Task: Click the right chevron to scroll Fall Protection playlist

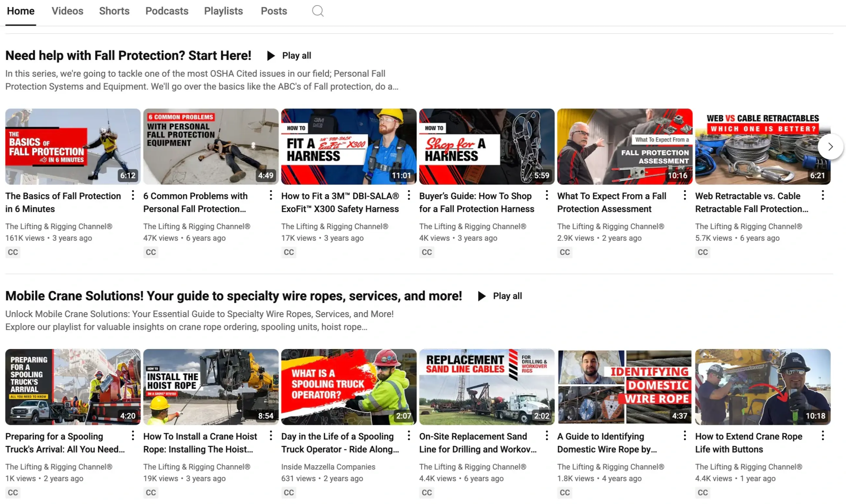Action: (x=831, y=147)
